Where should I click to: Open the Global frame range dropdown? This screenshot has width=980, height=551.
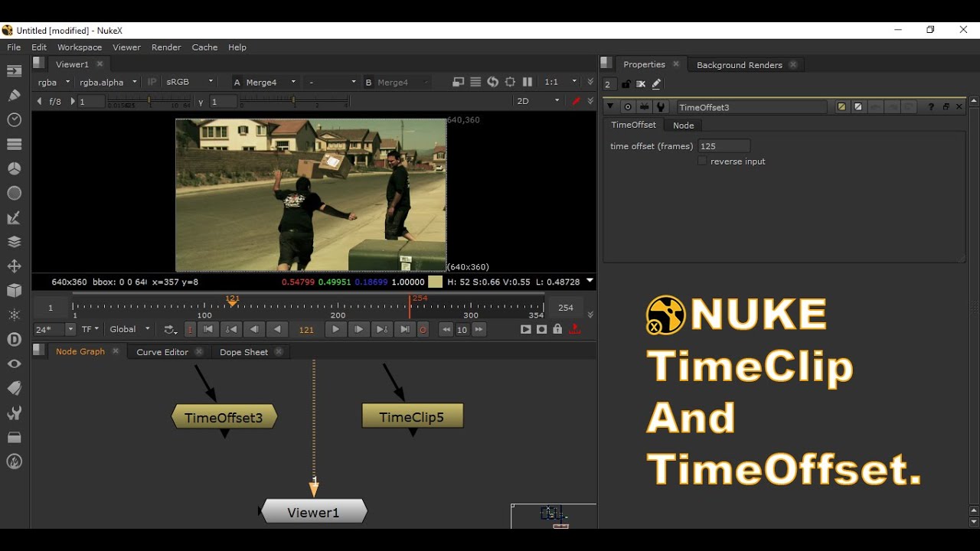tap(129, 329)
